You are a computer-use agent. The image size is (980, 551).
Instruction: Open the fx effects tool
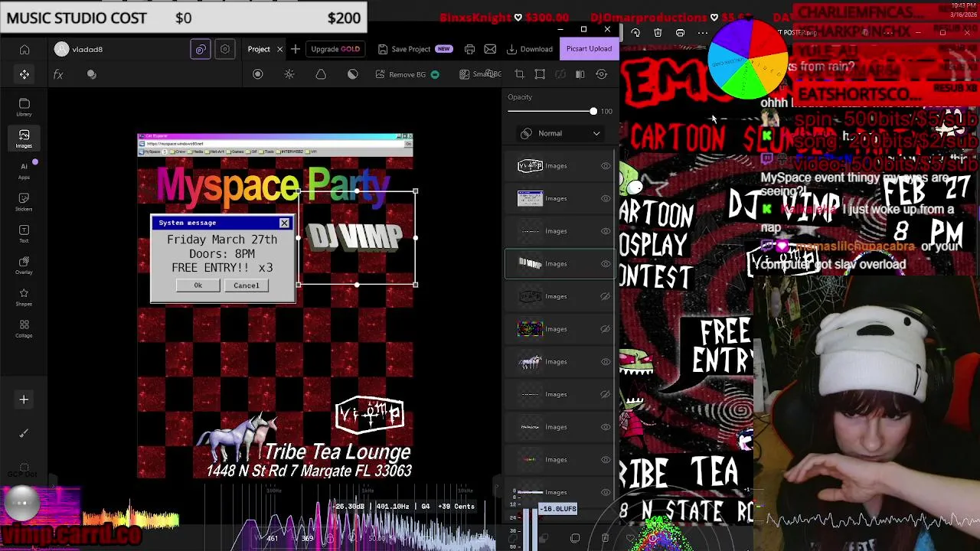pyautogui.click(x=58, y=74)
